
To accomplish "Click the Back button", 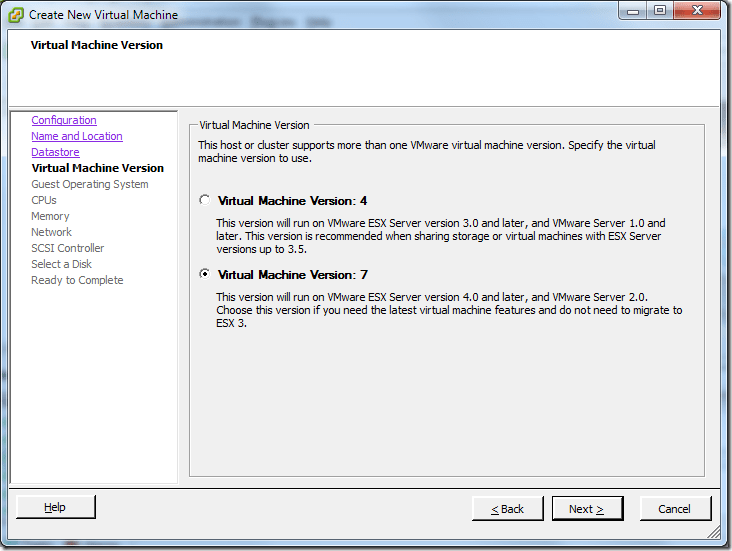I will pyautogui.click(x=507, y=509).
